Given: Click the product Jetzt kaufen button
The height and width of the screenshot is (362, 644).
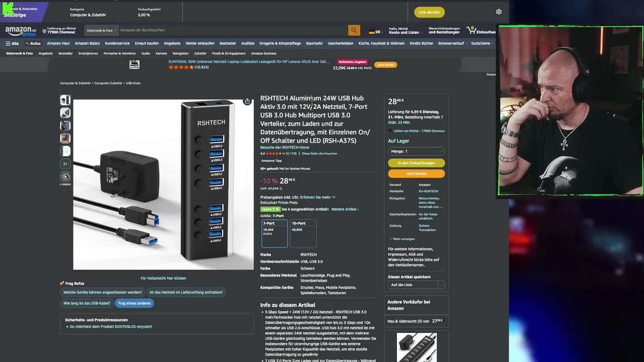Looking at the screenshot, I should click(417, 173).
